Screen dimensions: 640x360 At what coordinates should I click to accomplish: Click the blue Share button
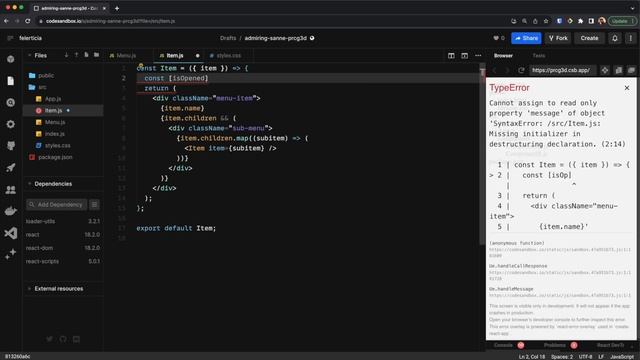coord(526,38)
